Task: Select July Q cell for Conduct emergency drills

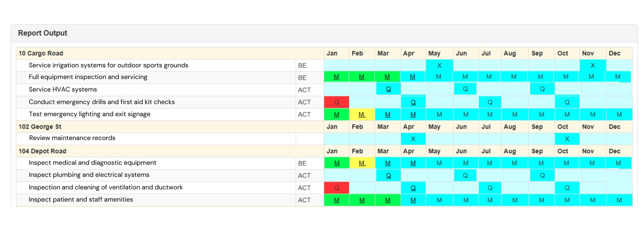Action: 490,102
